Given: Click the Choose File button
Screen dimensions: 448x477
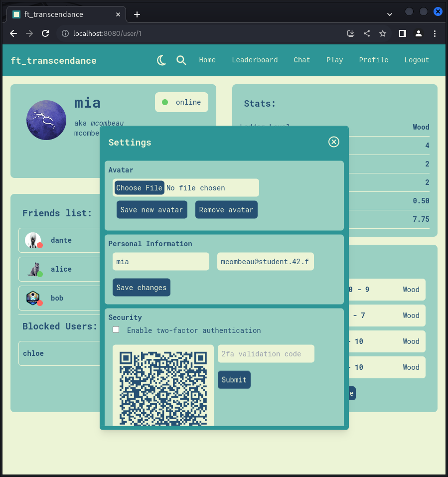Looking at the screenshot, I should (x=140, y=188).
